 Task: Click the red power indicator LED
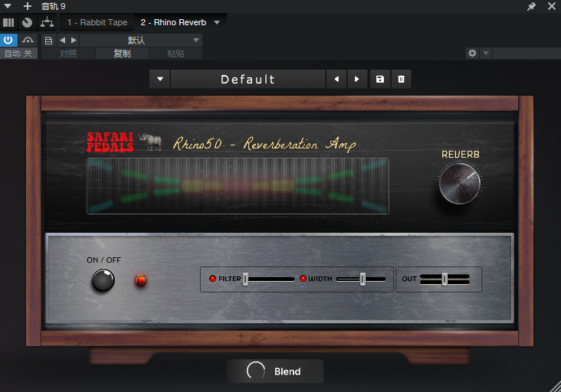coord(140,279)
